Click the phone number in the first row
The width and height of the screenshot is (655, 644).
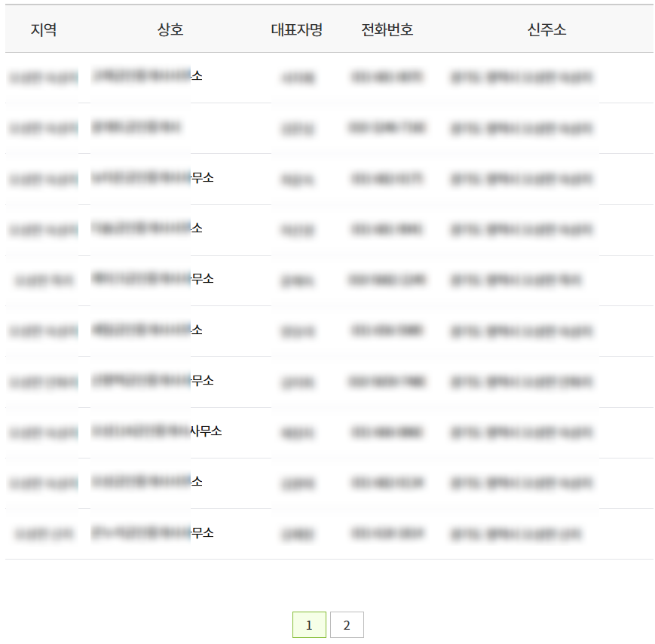click(x=387, y=77)
